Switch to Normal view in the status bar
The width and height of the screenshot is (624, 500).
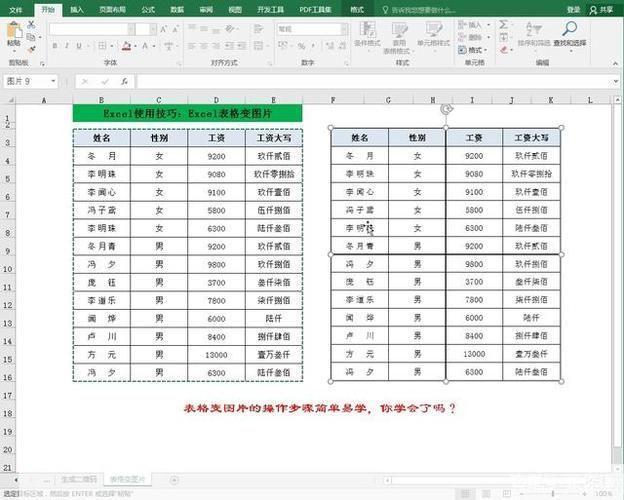(466, 494)
